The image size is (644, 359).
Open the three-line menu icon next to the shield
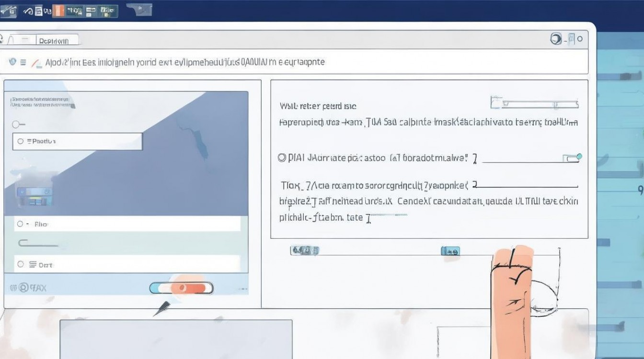24,62
